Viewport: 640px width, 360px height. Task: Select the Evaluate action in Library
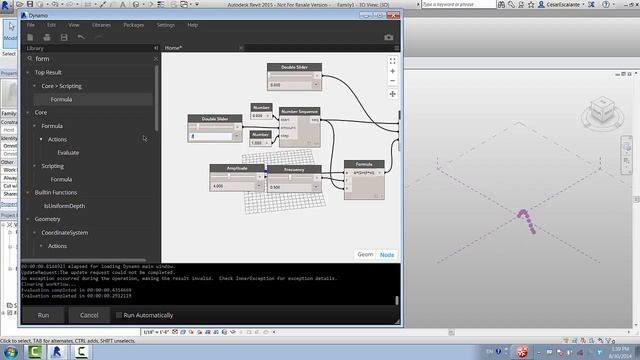[x=68, y=153]
